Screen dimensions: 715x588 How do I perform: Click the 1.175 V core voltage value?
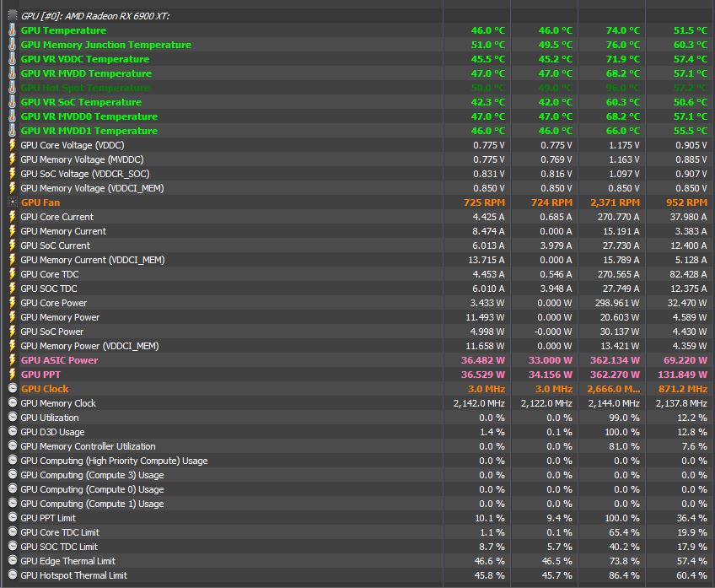(x=624, y=145)
